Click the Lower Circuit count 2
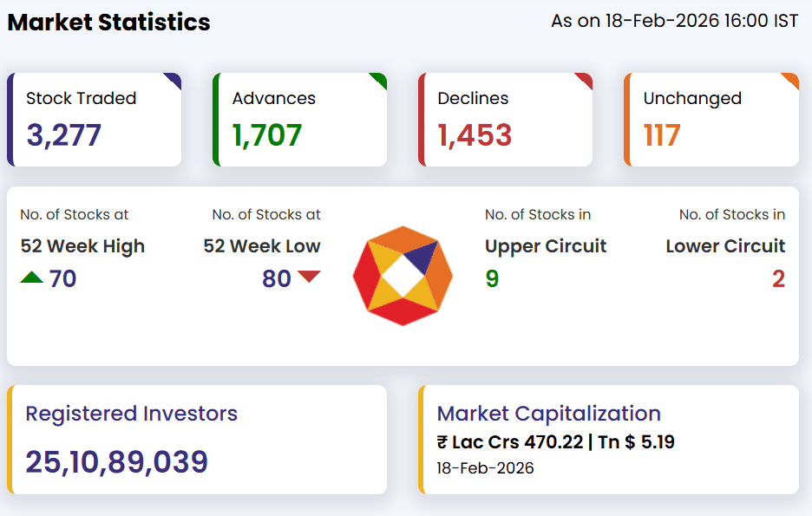 coord(778,279)
